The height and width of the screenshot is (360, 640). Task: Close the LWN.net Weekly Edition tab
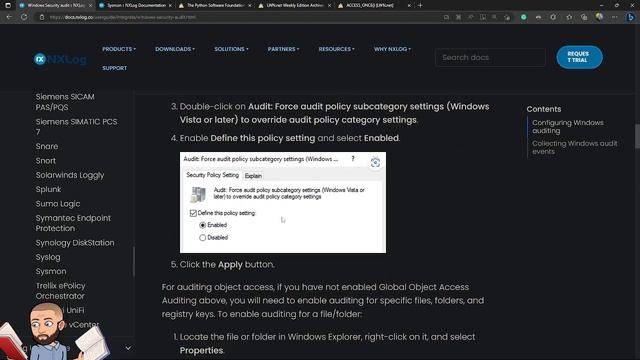pos(329,6)
